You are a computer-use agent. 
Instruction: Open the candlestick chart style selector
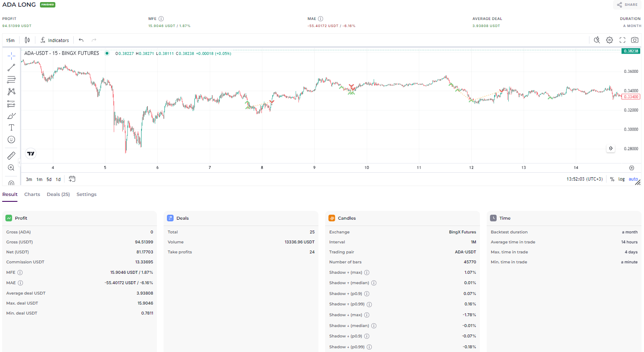coord(27,40)
